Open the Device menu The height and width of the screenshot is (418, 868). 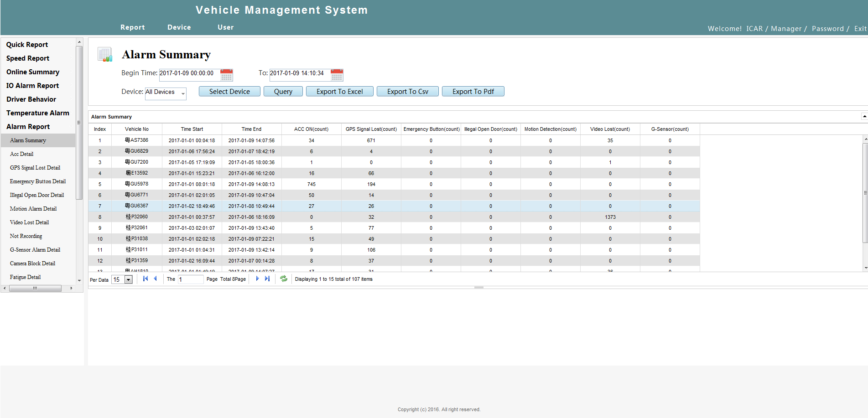click(179, 27)
